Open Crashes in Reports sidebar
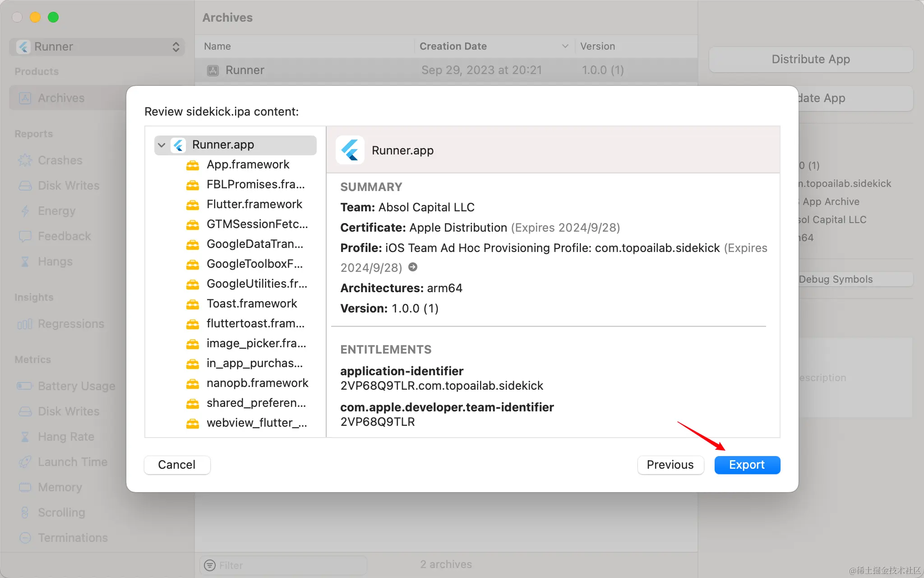 point(60,160)
